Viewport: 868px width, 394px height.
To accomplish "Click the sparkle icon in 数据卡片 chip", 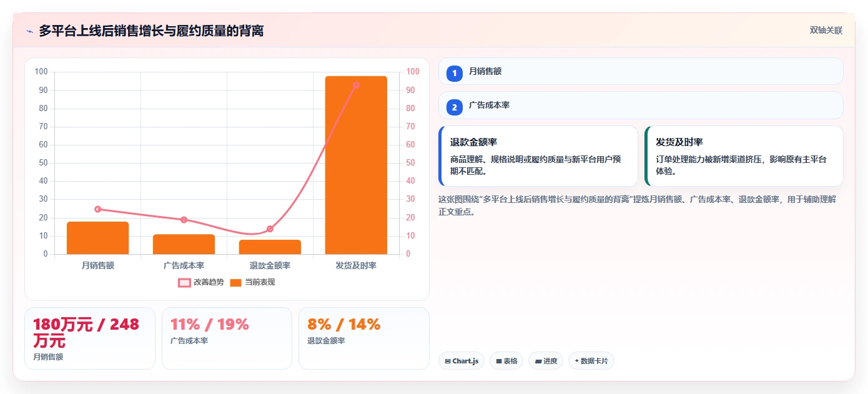I will 577,361.
